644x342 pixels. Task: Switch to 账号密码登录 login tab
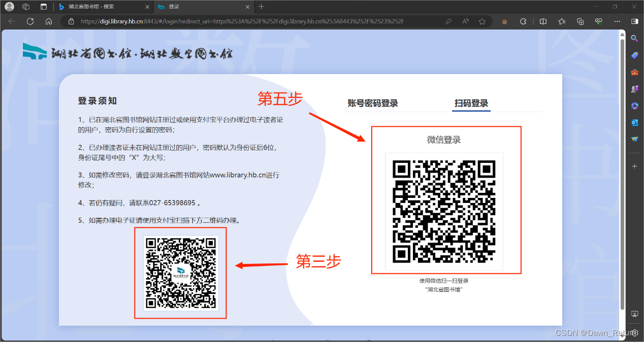[373, 103]
